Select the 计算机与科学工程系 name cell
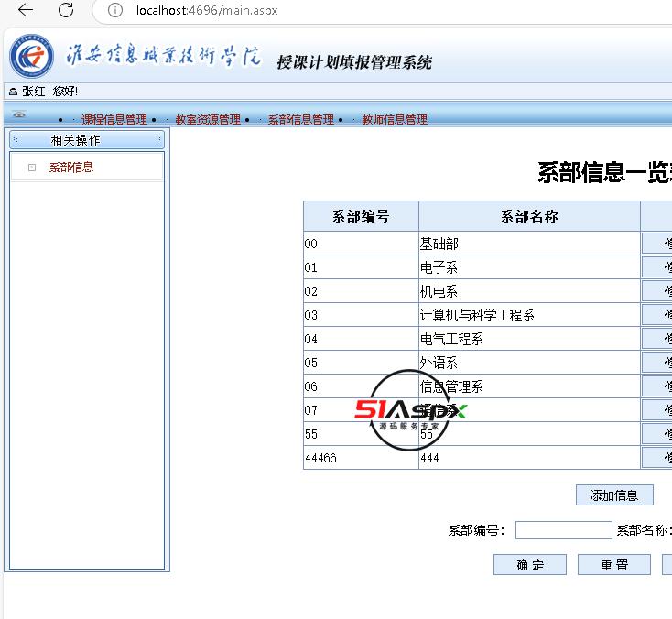672x619 pixels. [x=529, y=315]
